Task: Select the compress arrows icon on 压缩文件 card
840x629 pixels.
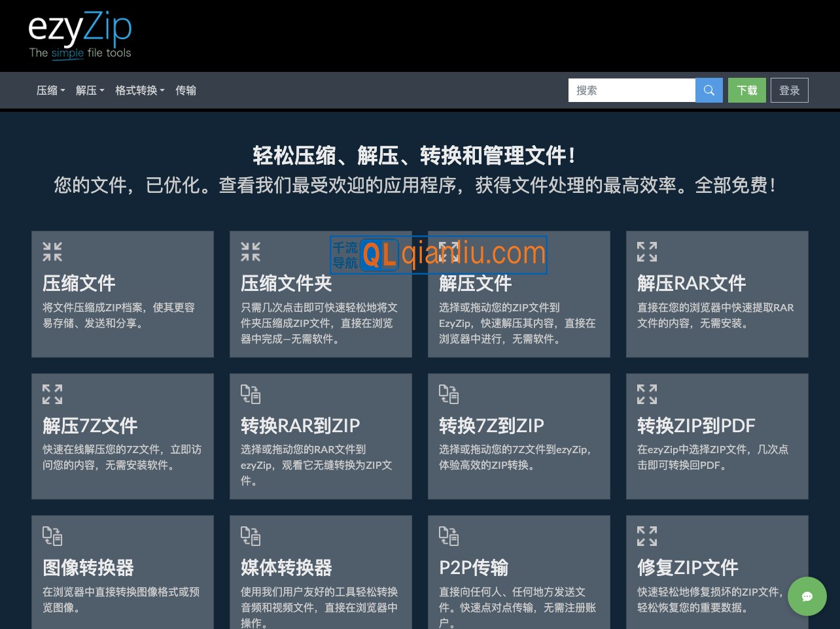Action: [x=52, y=252]
